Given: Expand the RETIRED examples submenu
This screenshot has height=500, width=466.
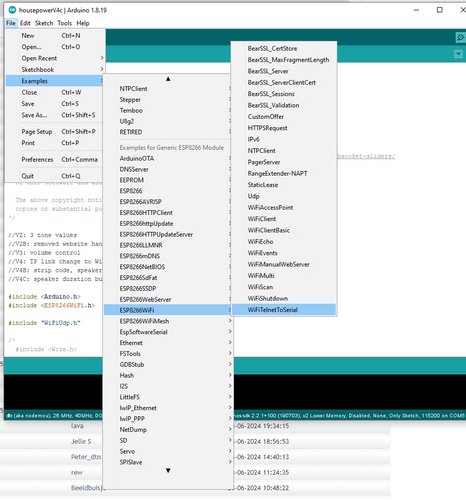Looking at the screenshot, I should 168,132.
